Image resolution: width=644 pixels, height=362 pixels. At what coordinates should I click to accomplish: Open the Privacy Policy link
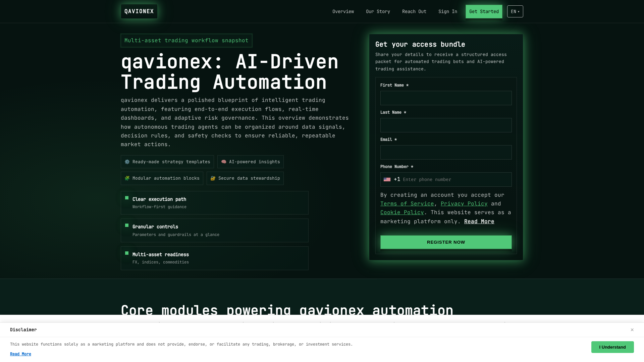[464, 204]
